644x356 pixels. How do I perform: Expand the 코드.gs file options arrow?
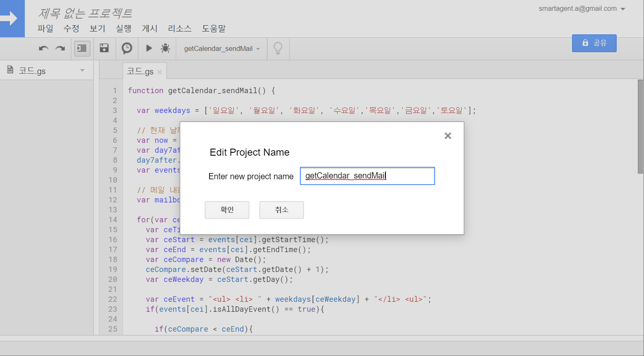click(82, 70)
